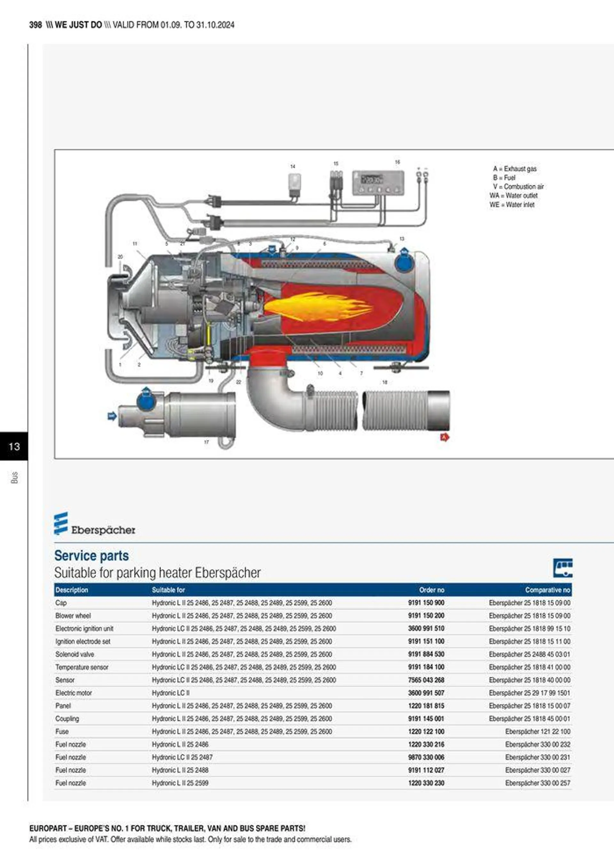Click the red exhaust gas 'A' marker
The width and height of the screenshot is (614, 868).
tap(445, 437)
